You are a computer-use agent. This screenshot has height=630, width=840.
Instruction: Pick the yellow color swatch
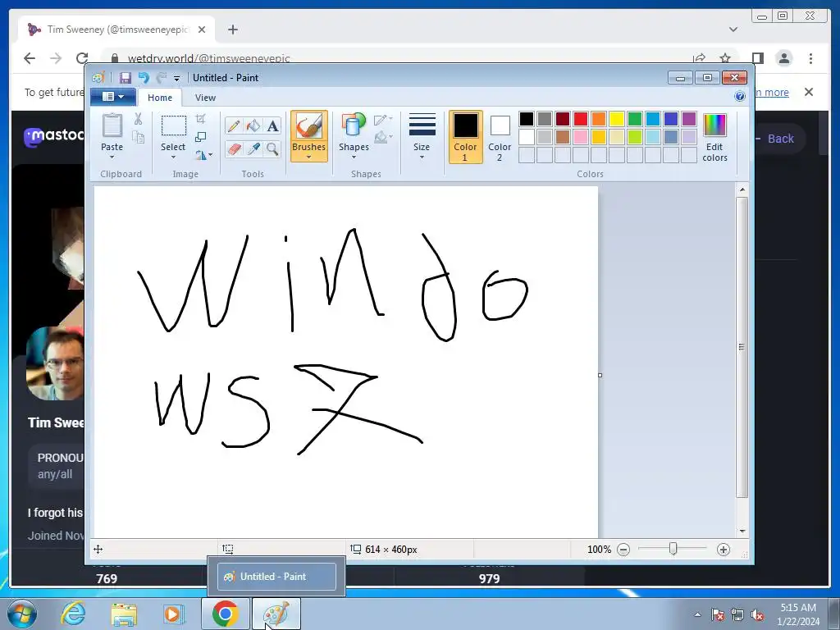coord(617,119)
